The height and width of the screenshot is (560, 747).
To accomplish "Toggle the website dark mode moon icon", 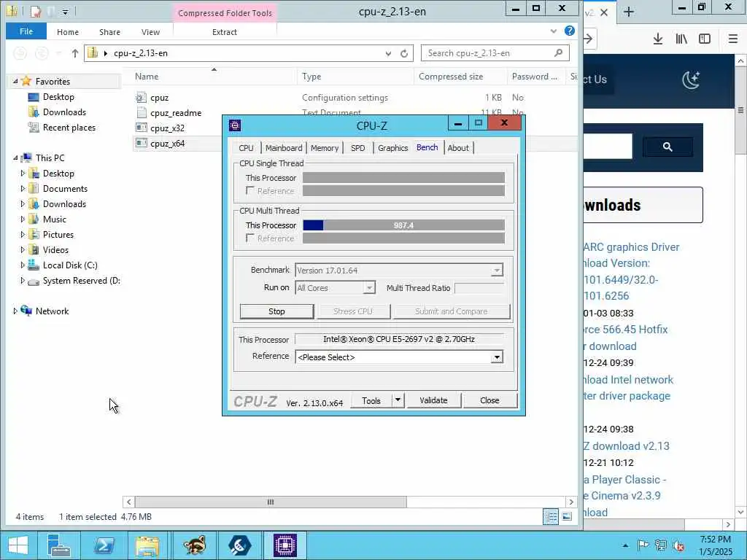I will point(691,79).
